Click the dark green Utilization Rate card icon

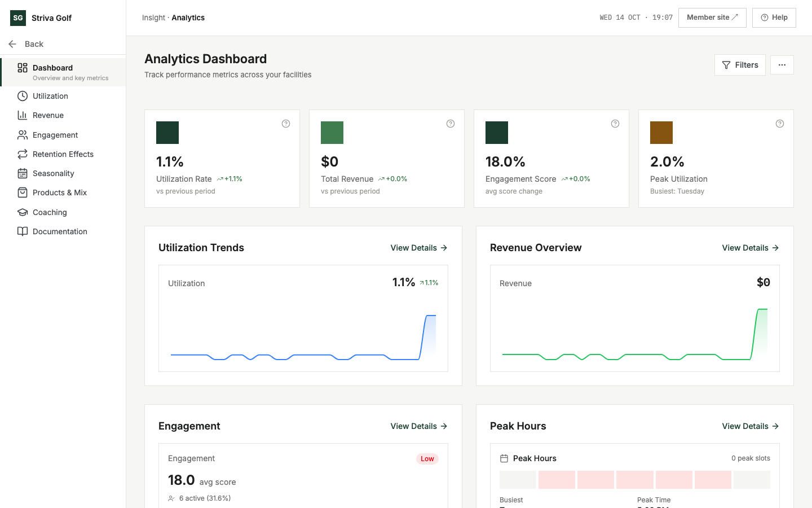tap(167, 133)
